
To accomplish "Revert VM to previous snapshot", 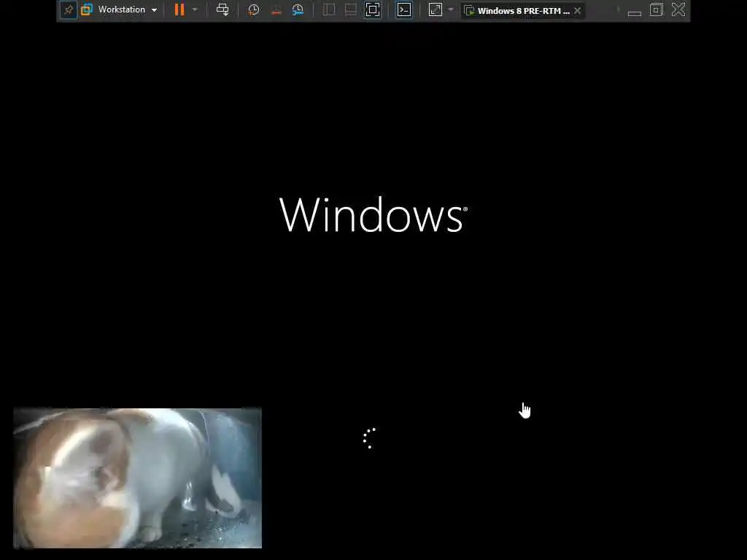I will 276,10.
